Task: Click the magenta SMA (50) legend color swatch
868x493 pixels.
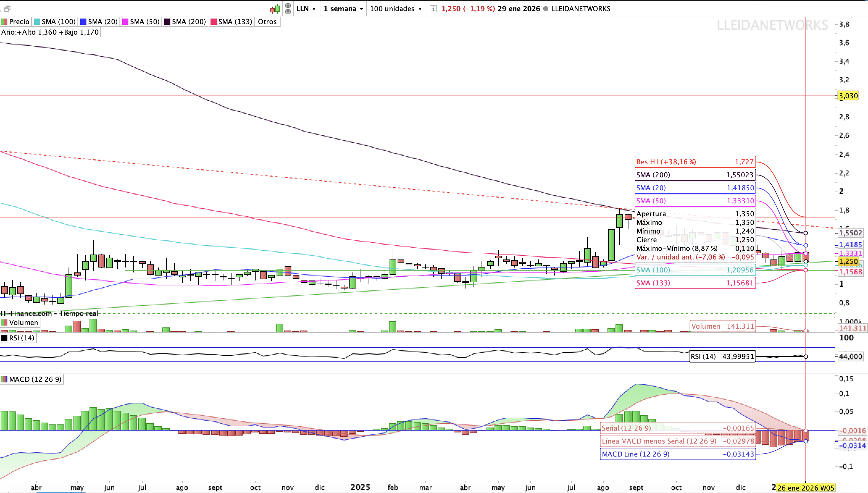Action: [x=125, y=22]
